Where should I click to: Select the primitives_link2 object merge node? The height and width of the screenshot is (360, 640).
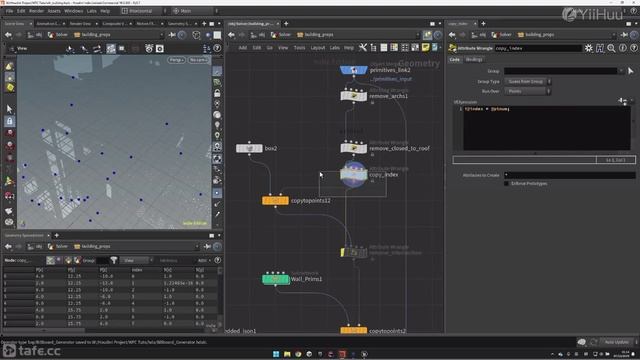pyautogui.click(x=353, y=70)
